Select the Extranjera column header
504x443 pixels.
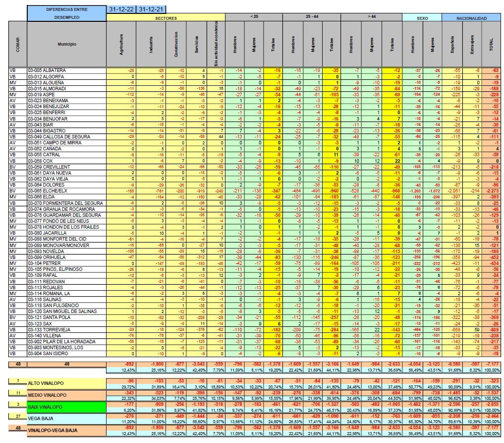(x=471, y=45)
